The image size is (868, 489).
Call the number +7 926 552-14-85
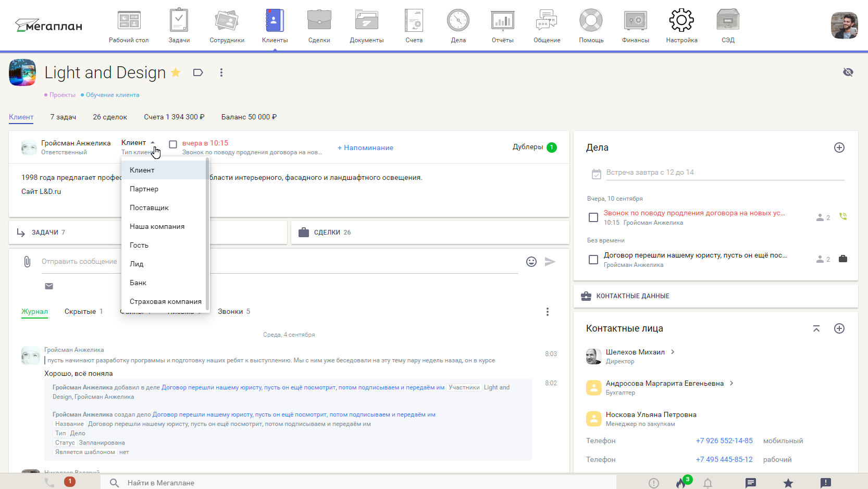pos(724,441)
